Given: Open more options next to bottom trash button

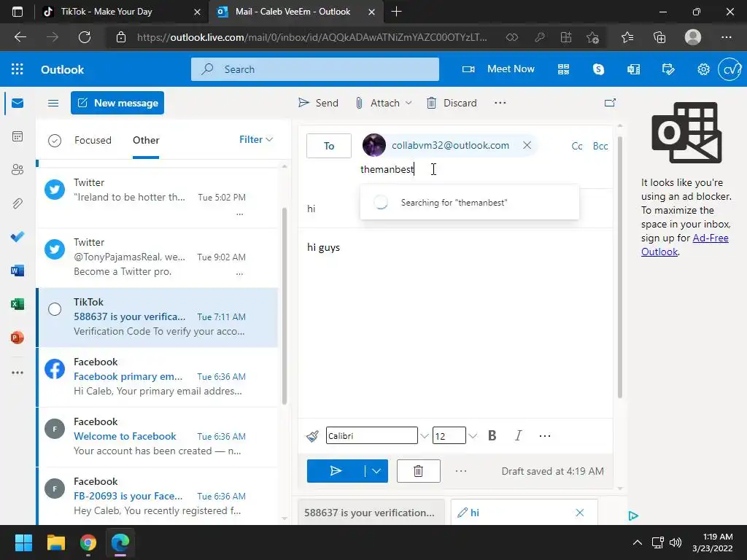Looking at the screenshot, I should click(461, 471).
